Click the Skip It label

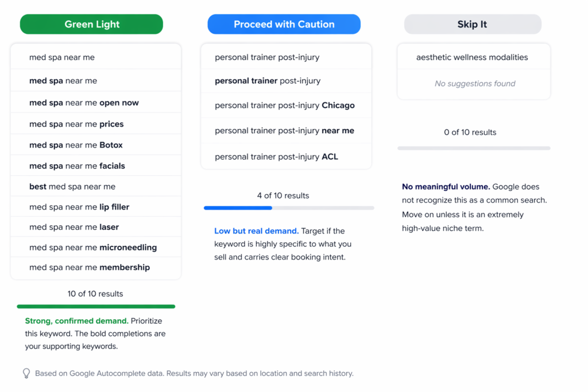click(x=472, y=24)
